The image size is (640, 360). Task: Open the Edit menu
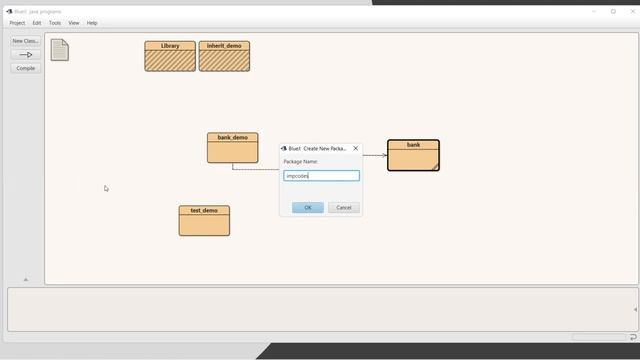coord(37,23)
